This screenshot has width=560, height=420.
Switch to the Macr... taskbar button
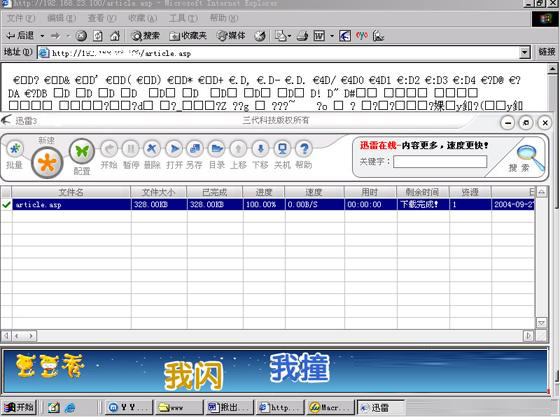330,408
